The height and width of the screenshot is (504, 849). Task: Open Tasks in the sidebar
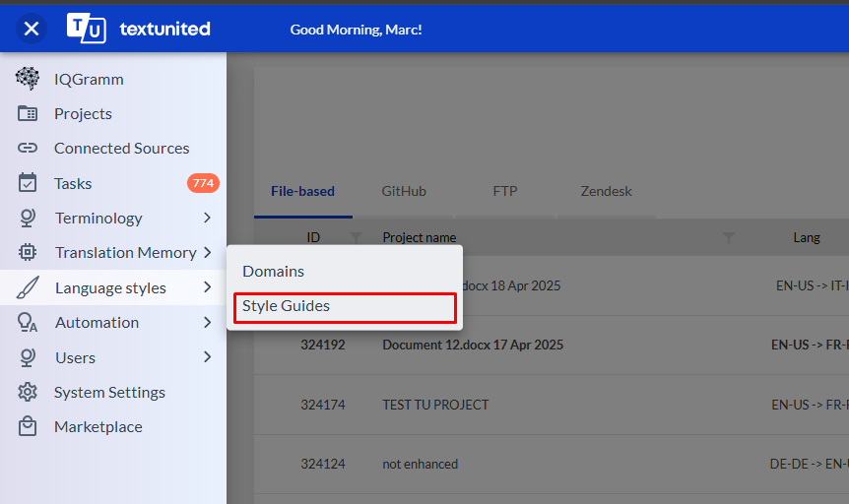point(73,183)
